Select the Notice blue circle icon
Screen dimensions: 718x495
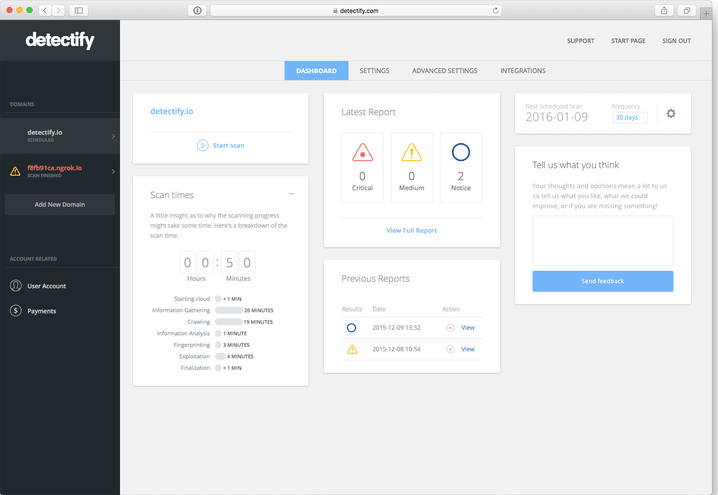(461, 152)
